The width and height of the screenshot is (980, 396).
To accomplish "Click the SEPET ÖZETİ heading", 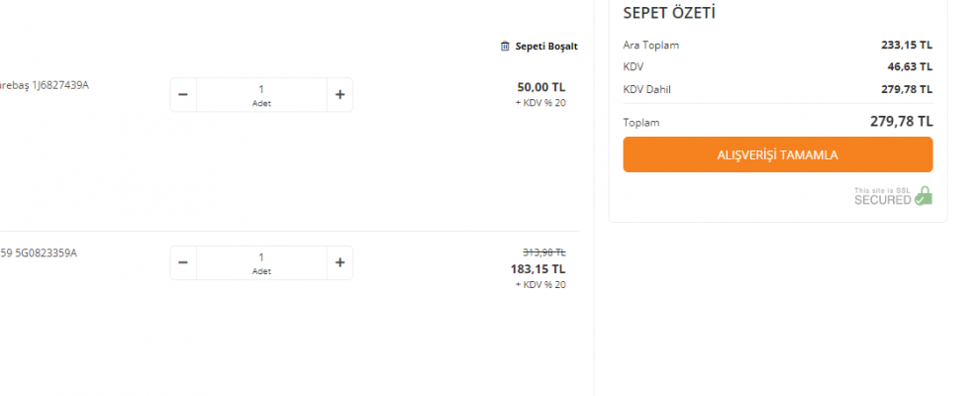I will [x=669, y=13].
